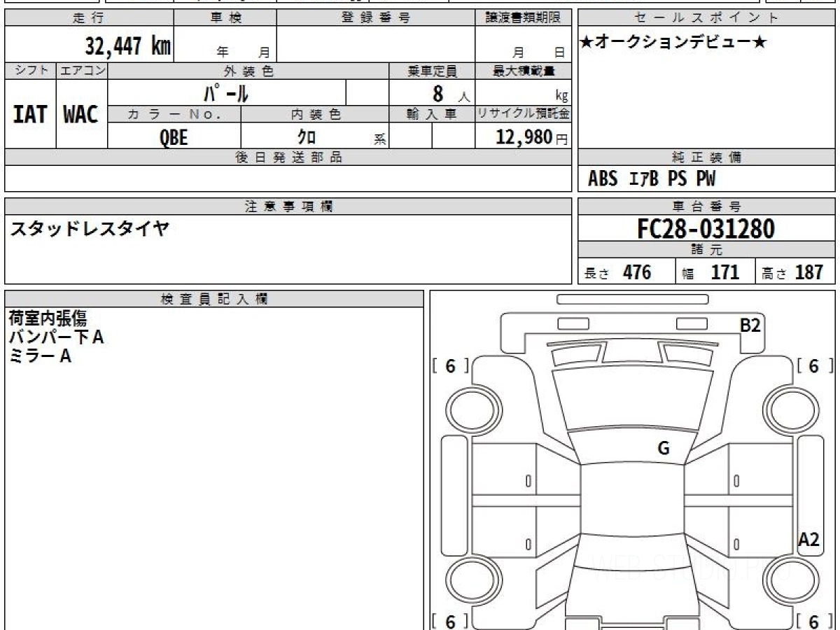Click the 譲渡書類期限 header cell

pos(523,18)
